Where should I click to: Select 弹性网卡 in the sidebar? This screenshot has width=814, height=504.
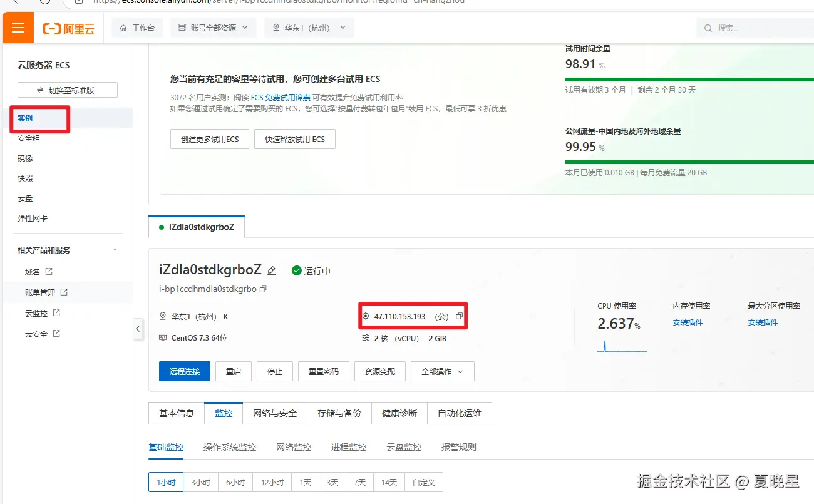pyautogui.click(x=33, y=219)
